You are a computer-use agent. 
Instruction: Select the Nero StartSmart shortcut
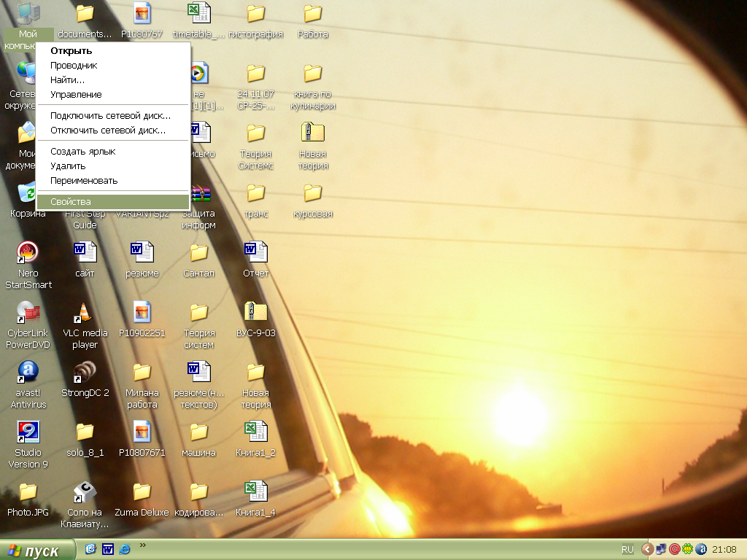28,252
